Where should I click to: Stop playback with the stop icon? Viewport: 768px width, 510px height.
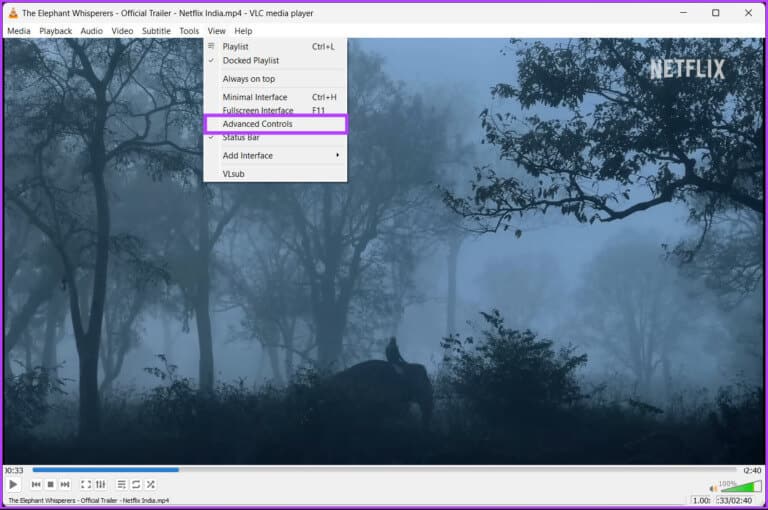(x=50, y=485)
